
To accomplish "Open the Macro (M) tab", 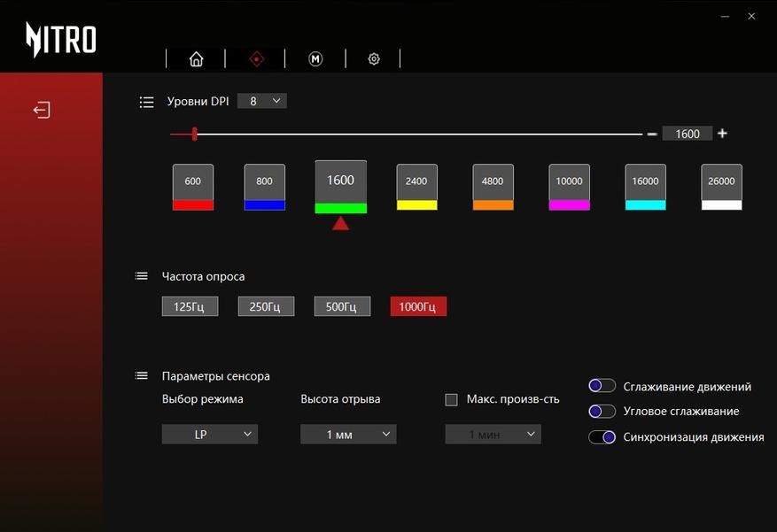I will click(x=315, y=59).
